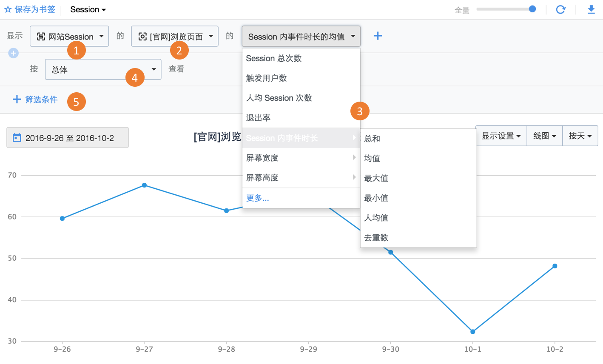Click the refresh icon at top right
Viewport: 603px width, 364px height.
560,9
